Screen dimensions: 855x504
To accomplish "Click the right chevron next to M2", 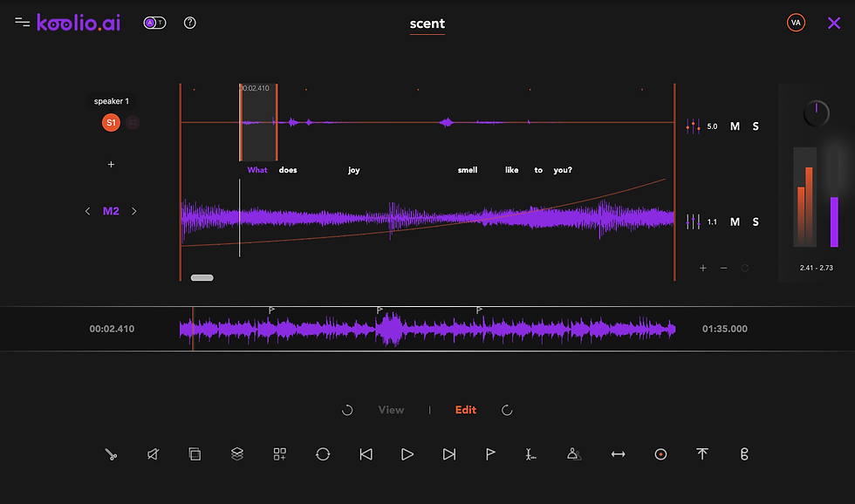I will point(133,211).
